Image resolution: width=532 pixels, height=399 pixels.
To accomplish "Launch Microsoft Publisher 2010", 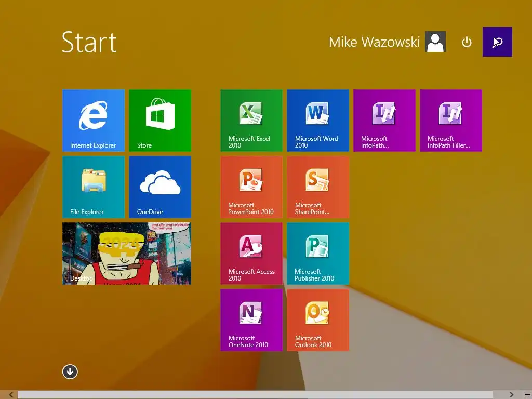I will (318, 254).
